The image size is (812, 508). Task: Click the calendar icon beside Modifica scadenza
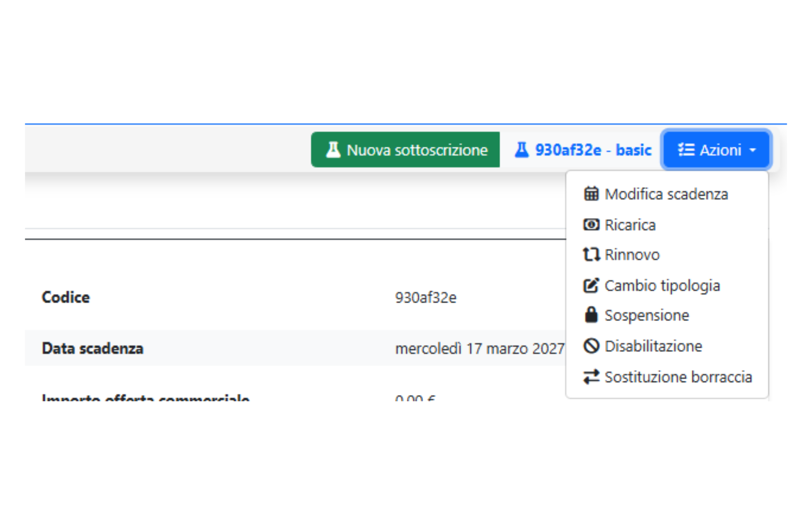point(591,194)
